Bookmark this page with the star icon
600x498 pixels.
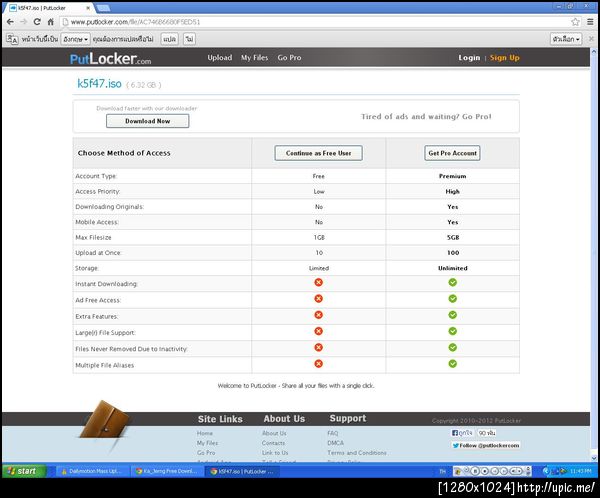[x=576, y=22]
